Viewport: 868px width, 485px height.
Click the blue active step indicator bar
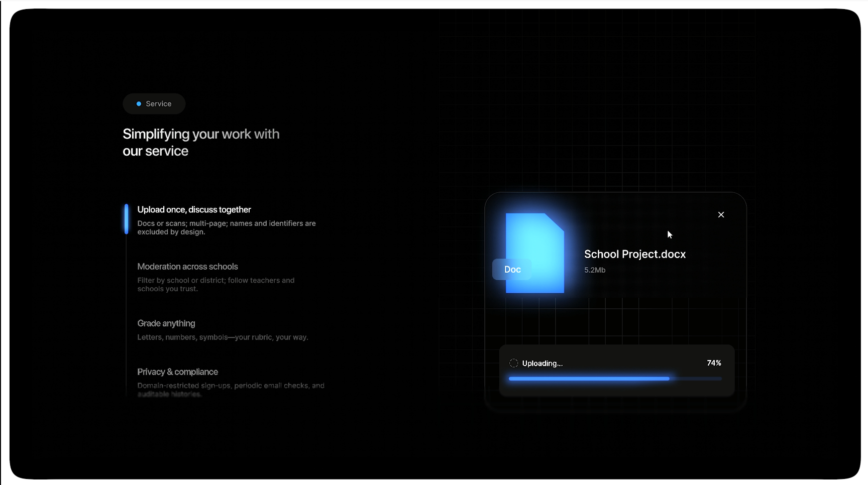click(127, 219)
